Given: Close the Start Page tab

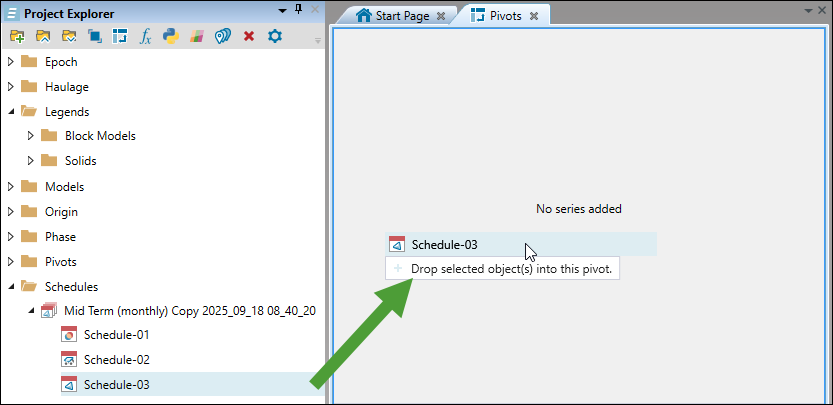Looking at the screenshot, I should [441, 16].
